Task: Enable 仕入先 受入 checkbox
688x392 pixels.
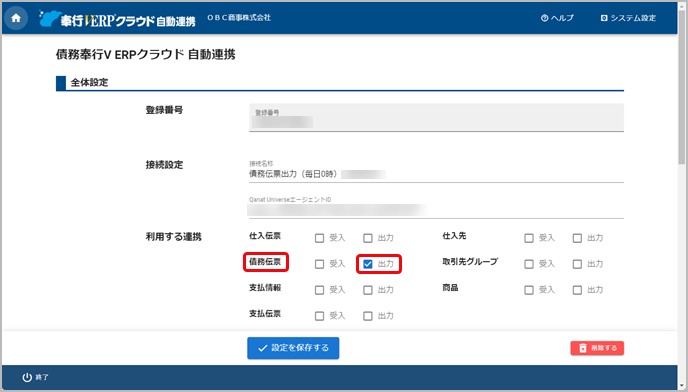Action: coord(529,238)
